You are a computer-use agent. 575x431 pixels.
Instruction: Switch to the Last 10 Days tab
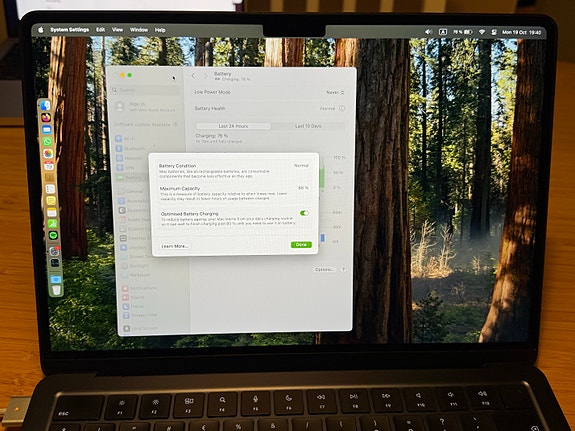point(308,126)
